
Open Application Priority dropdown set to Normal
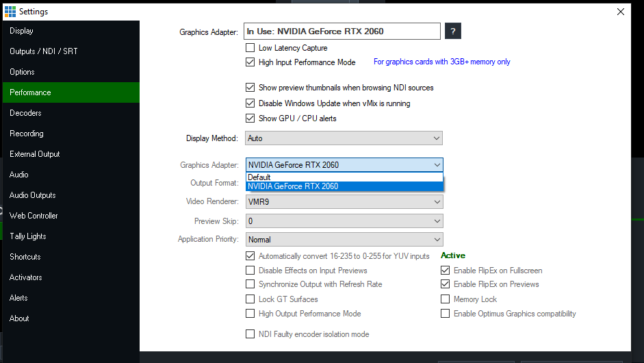click(x=344, y=239)
